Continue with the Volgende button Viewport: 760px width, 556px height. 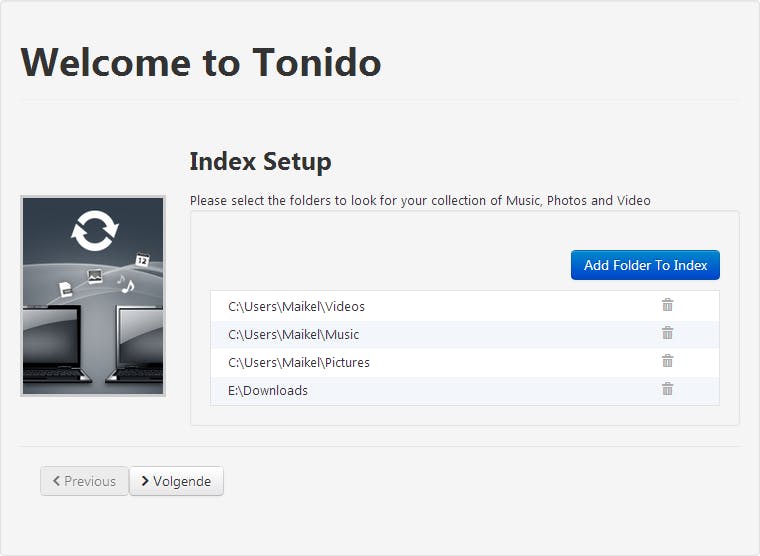[x=176, y=481]
